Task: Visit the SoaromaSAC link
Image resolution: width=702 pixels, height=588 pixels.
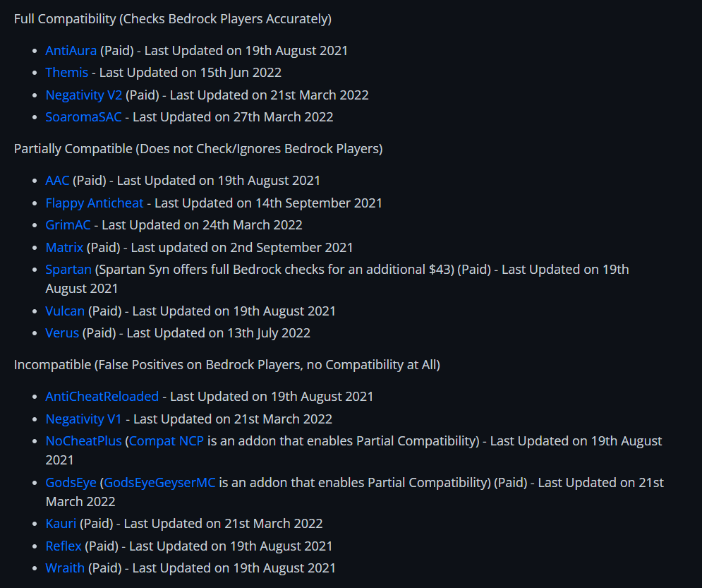Action: pyautogui.click(x=83, y=116)
